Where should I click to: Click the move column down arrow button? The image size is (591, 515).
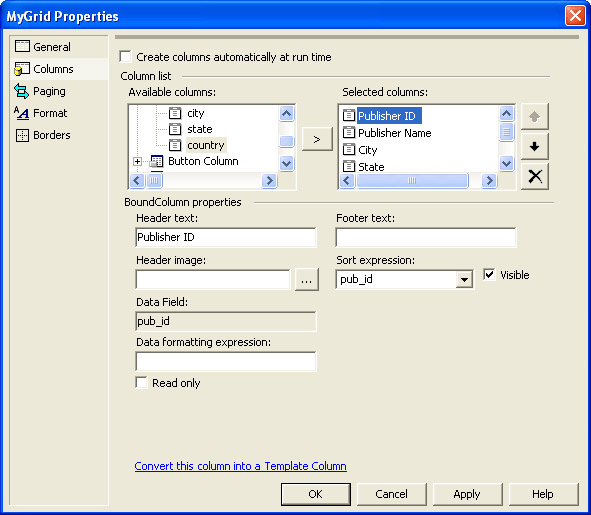[x=534, y=146]
